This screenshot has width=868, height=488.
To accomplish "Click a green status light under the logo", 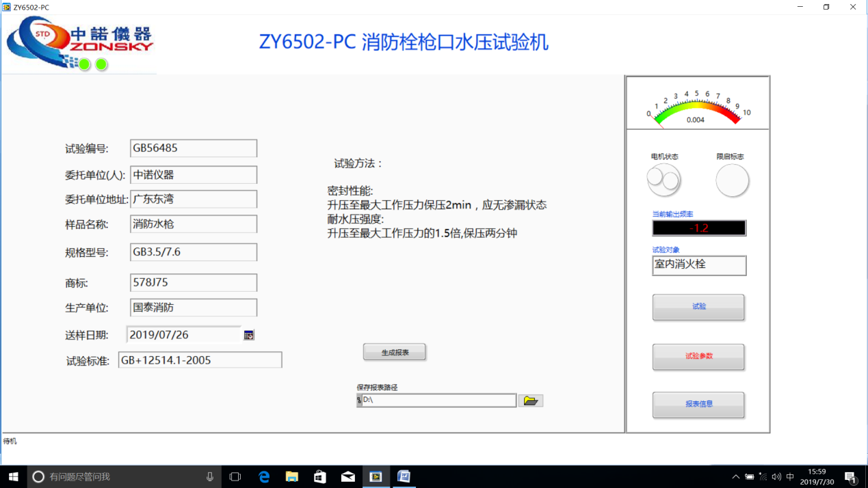I will (83, 64).
